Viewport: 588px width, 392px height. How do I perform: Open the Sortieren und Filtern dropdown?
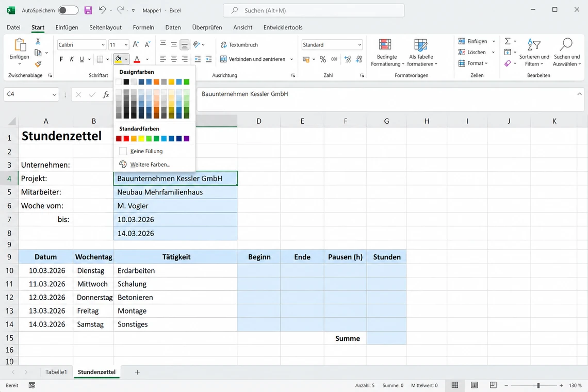tap(534, 52)
